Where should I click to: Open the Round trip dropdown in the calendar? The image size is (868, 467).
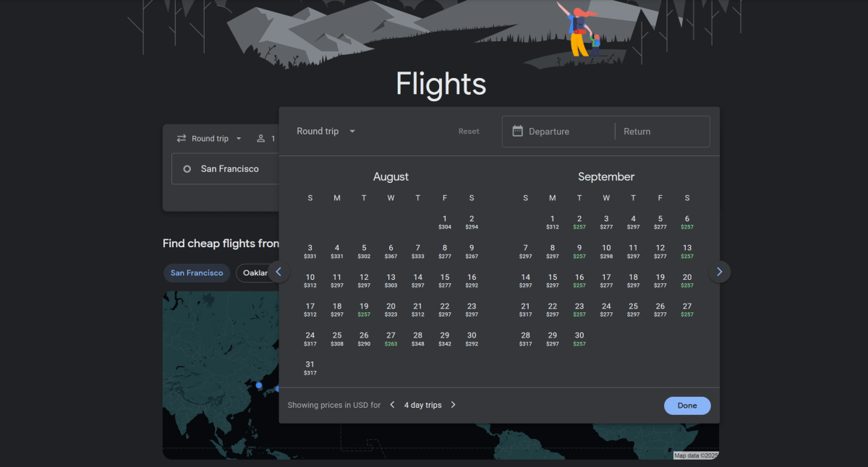pos(324,131)
